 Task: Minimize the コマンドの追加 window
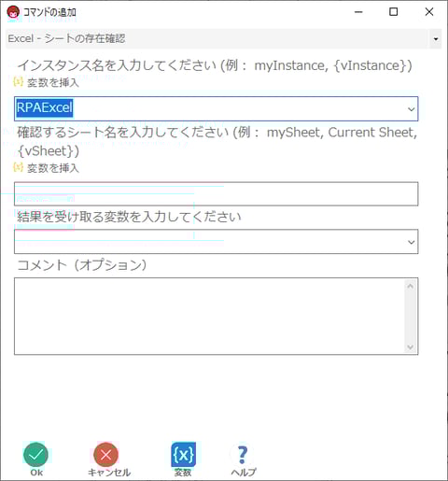[358, 12]
